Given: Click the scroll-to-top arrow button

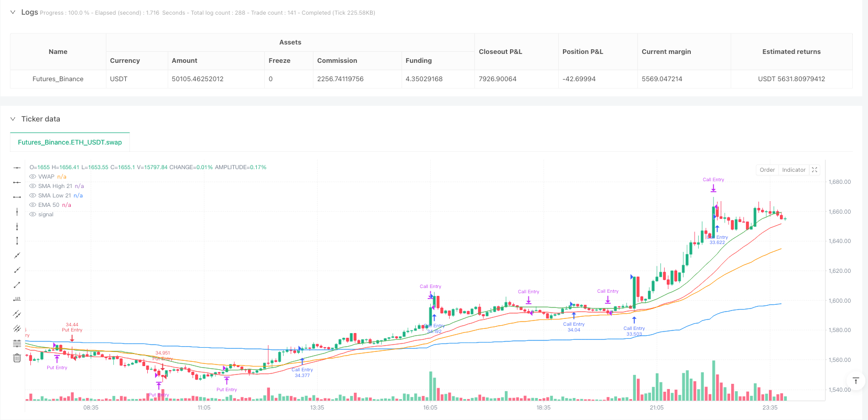Looking at the screenshot, I should (x=855, y=381).
